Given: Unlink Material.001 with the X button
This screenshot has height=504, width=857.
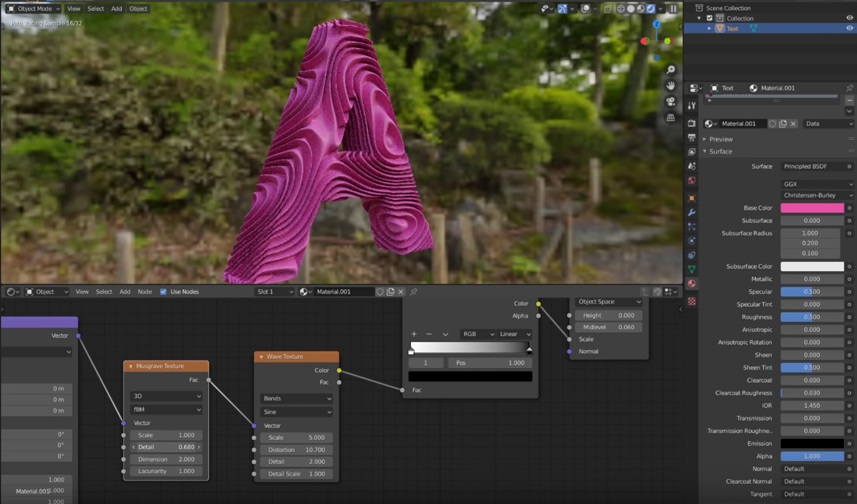Looking at the screenshot, I should (x=401, y=291).
